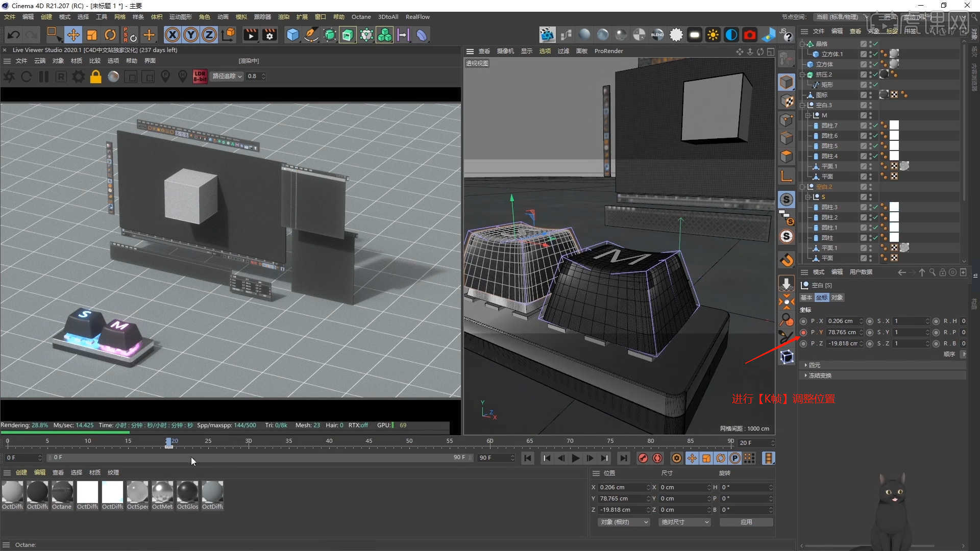Click the LDR 8-bit red icon
This screenshot has height=551, width=980.
(200, 77)
